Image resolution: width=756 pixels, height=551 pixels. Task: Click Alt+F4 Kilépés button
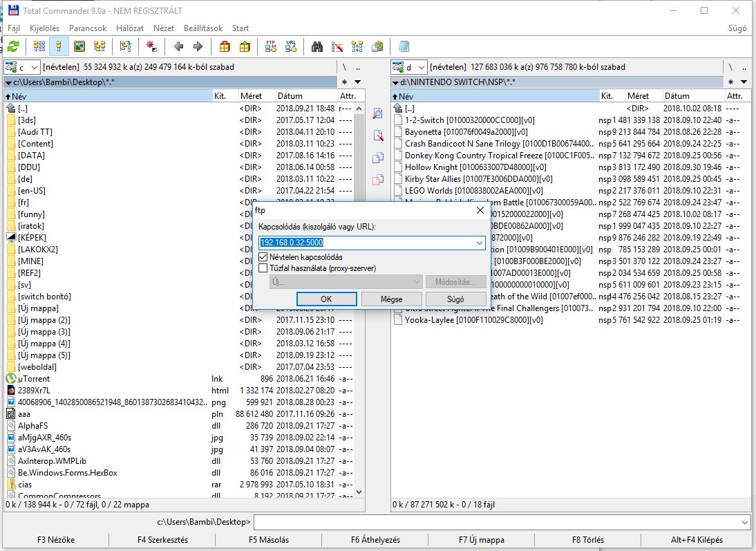[697, 540]
